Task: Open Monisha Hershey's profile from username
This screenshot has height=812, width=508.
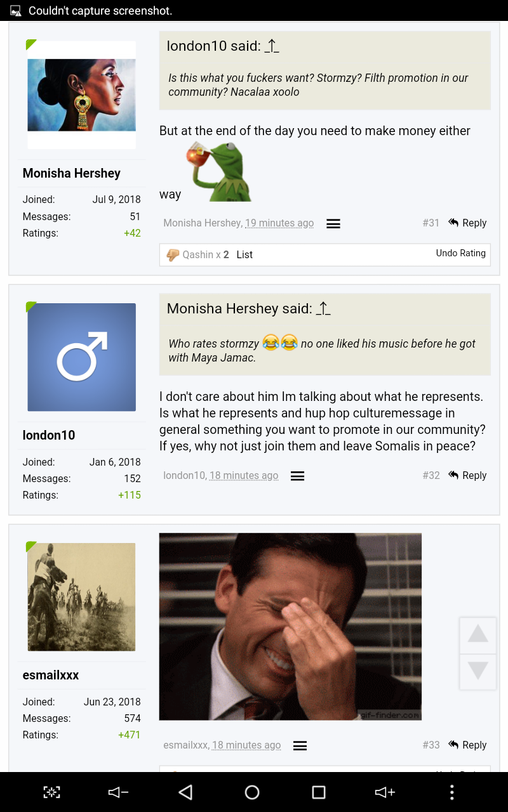Action: tap(72, 173)
